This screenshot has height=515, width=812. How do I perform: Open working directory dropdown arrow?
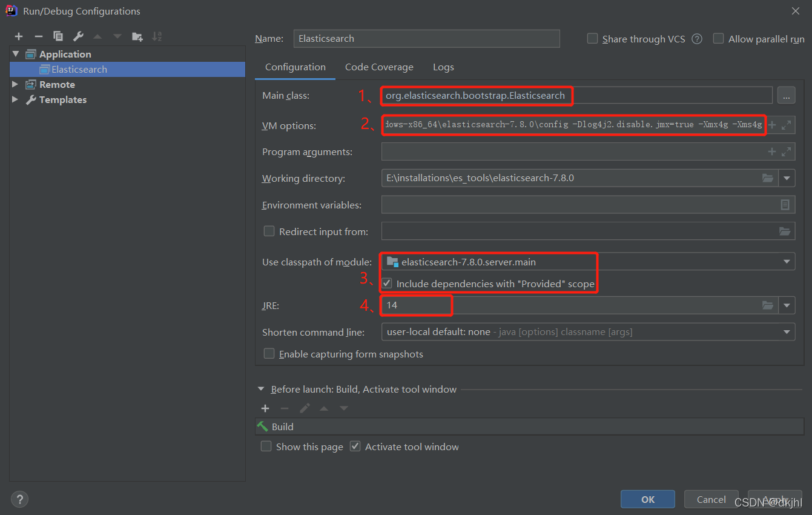point(787,178)
